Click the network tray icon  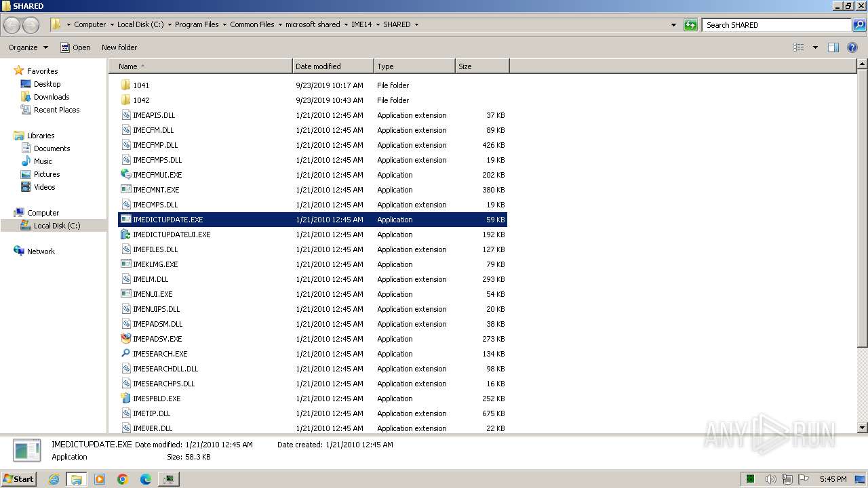[787, 479]
